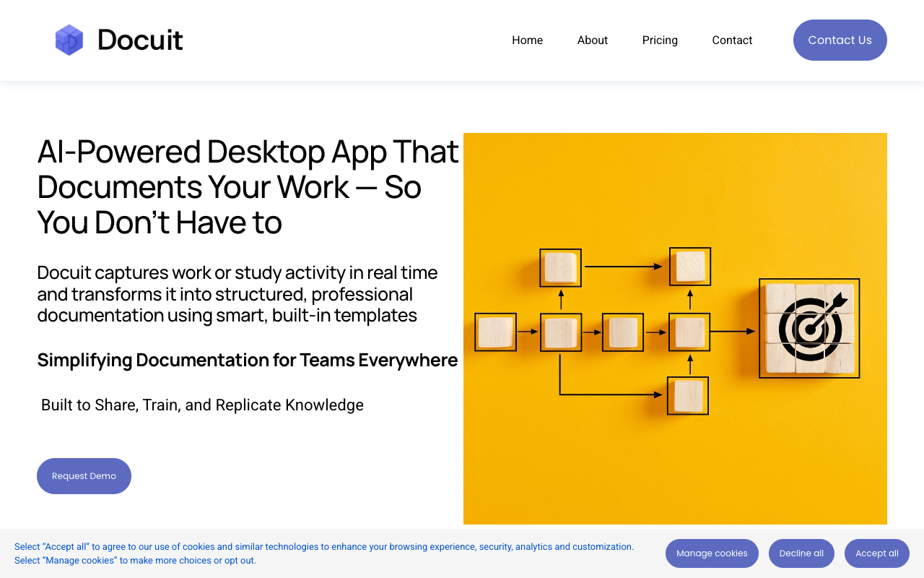Open the Manage cookies options
This screenshot has height=578, width=924.
click(712, 553)
